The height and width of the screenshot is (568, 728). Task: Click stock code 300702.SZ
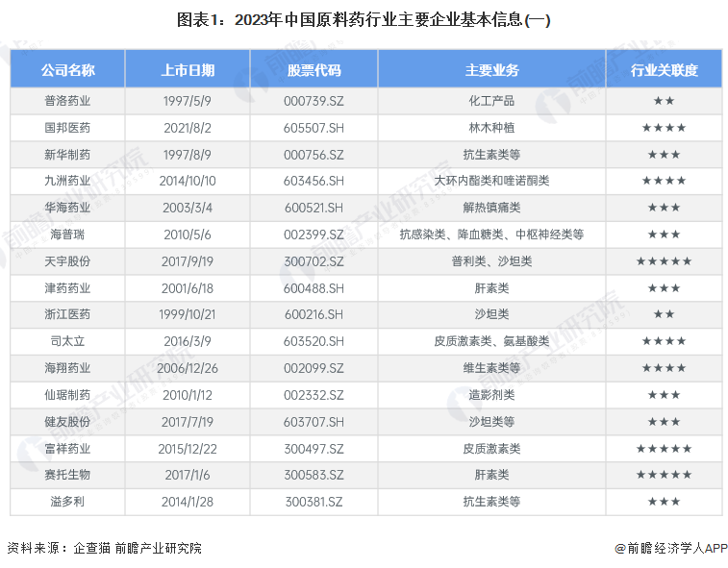[314, 261]
